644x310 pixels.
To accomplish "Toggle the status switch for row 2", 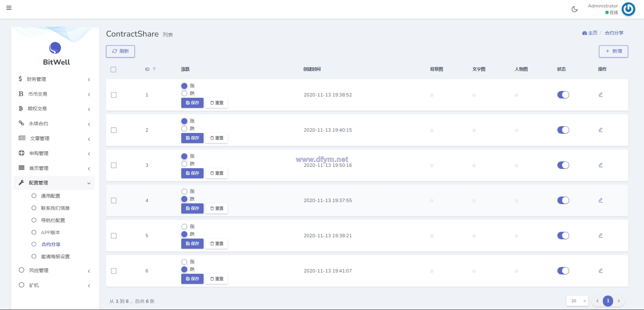I will pos(563,130).
